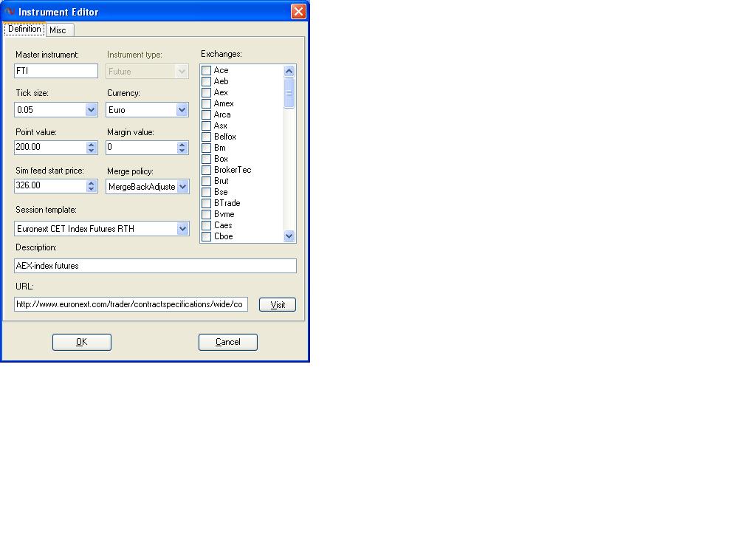This screenshot has width=756, height=559.
Task: Check the Box exchange checkbox
Action: pos(207,160)
